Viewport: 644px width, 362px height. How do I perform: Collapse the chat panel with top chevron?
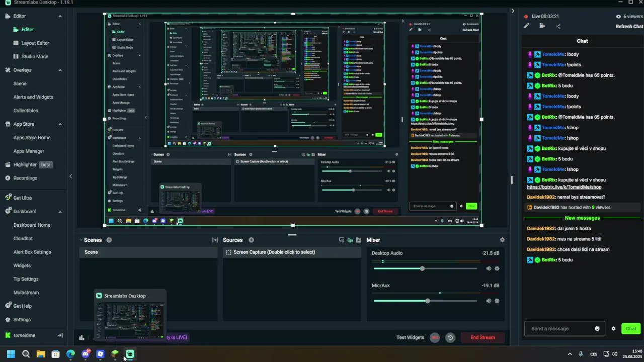click(513, 11)
